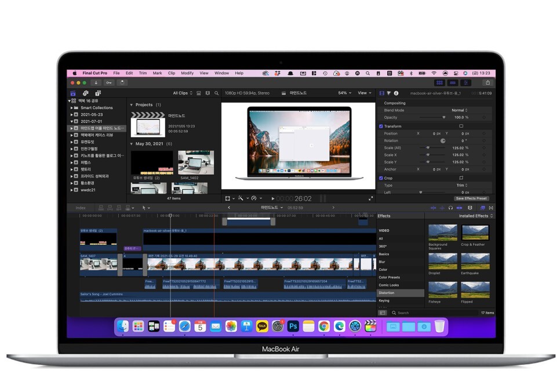This screenshot has width=560, height=392.
Task: Open the Transitions browser bowtie icon
Action: [x=491, y=208]
